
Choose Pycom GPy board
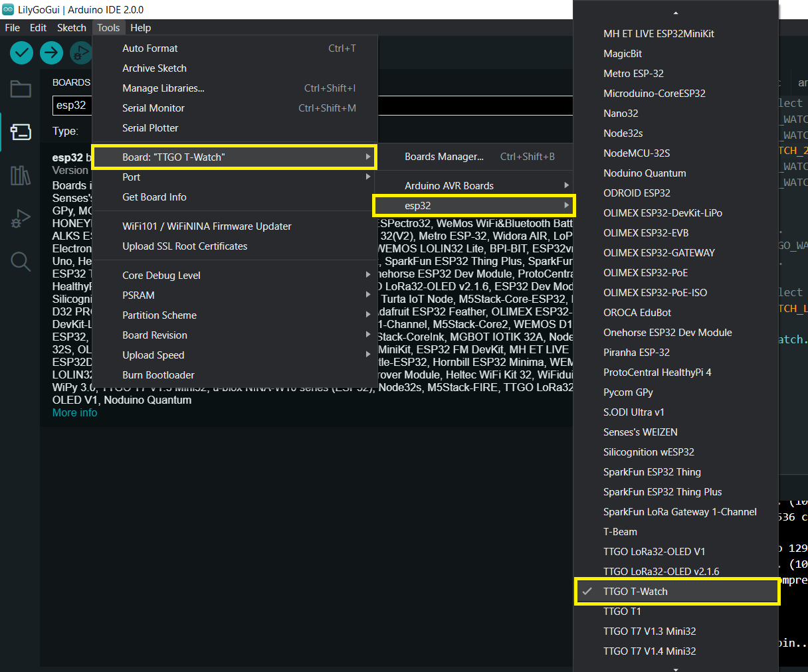click(676, 392)
